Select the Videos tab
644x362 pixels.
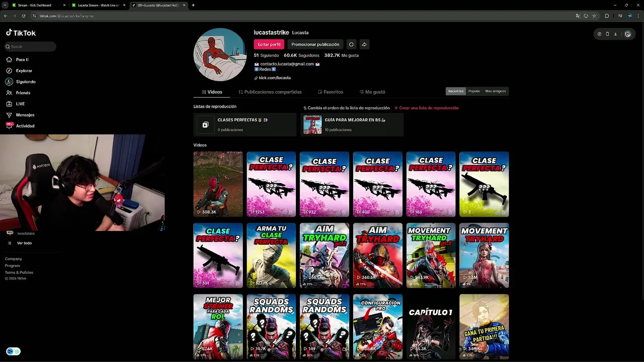pyautogui.click(x=212, y=92)
